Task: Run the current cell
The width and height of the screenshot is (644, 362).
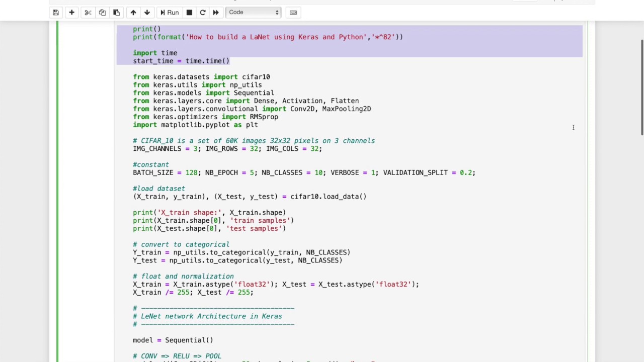Action: [x=170, y=12]
